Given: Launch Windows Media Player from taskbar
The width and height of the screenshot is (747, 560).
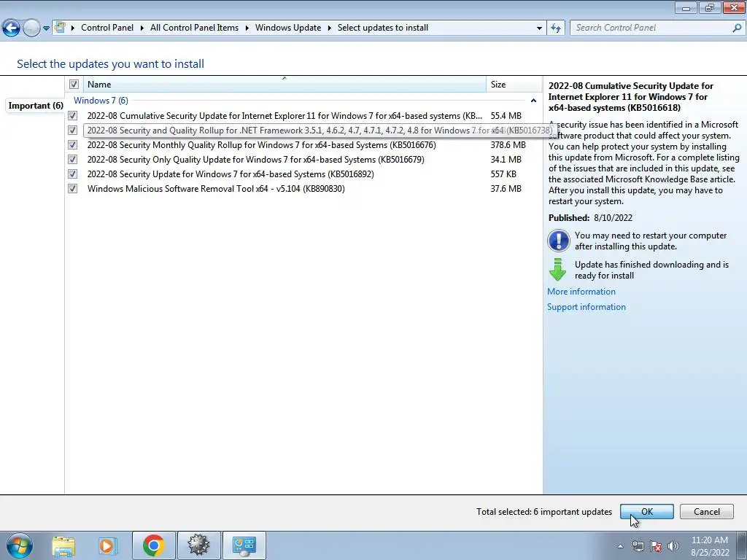Looking at the screenshot, I should tap(108, 545).
